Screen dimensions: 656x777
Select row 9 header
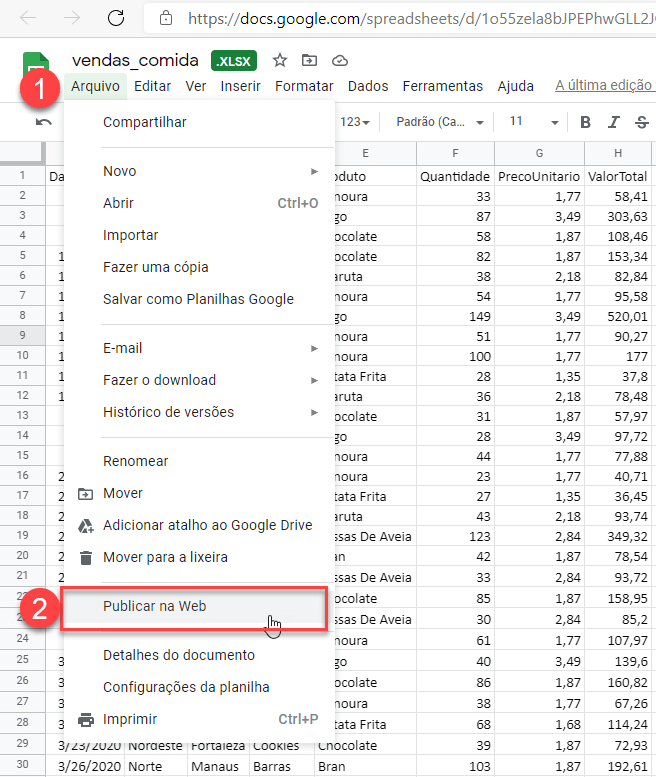[22, 335]
